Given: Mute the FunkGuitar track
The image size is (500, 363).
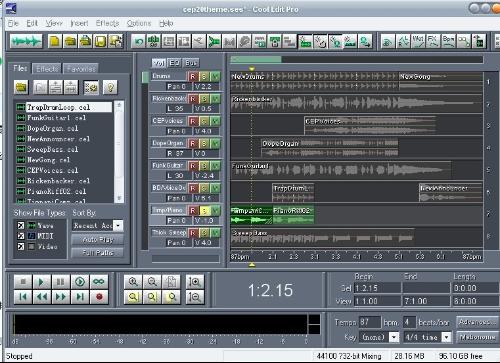Looking at the screenshot, I should [216, 166].
